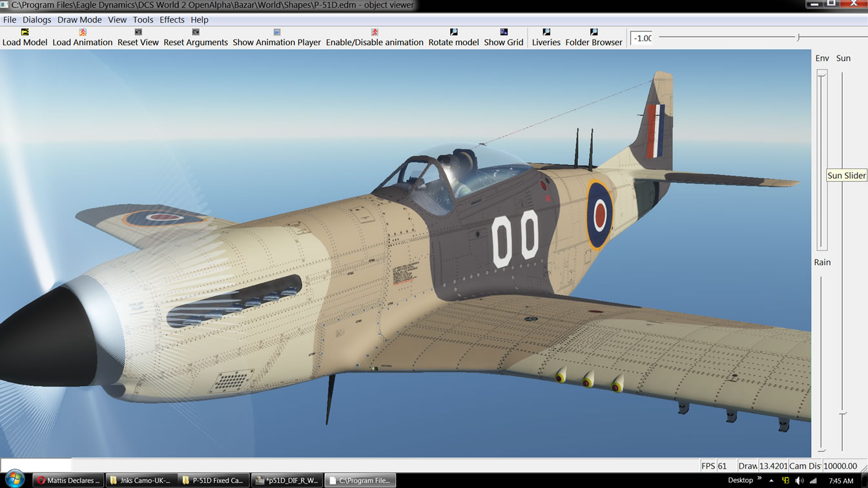Expand the Tools menu
This screenshot has width=868, height=488.
pyautogui.click(x=143, y=19)
